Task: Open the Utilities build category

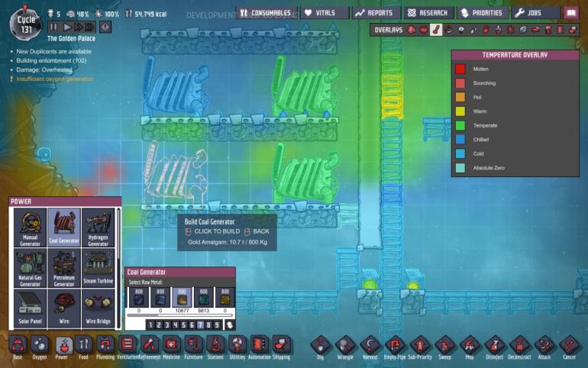Action: point(237,347)
